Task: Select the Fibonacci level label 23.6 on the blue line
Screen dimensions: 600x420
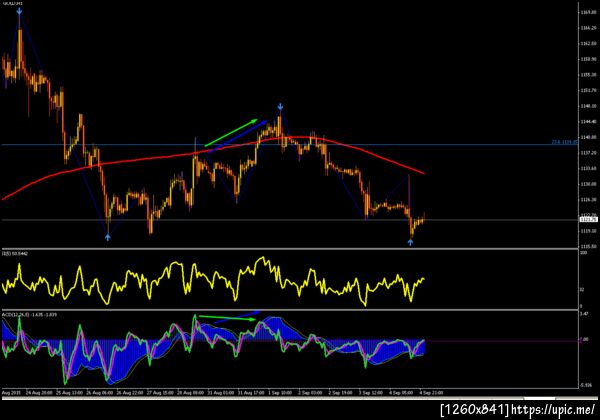Action: [x=564, y=142]
